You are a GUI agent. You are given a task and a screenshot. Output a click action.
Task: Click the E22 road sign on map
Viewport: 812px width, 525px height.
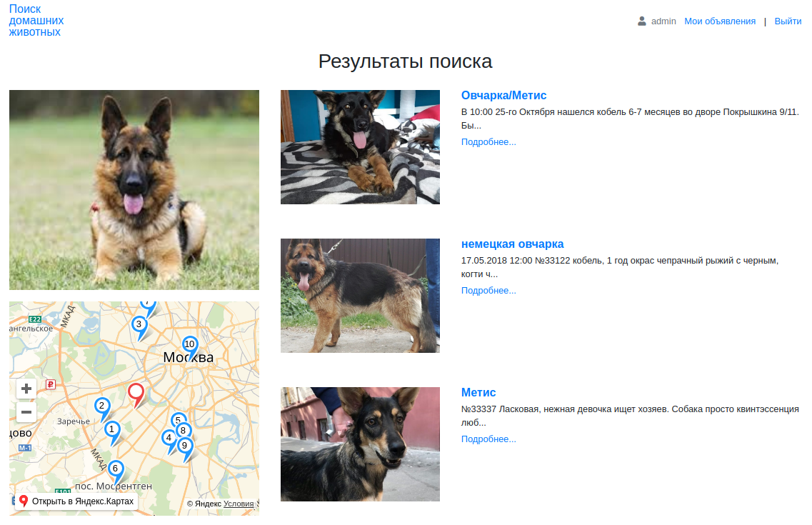pos(35,319)
